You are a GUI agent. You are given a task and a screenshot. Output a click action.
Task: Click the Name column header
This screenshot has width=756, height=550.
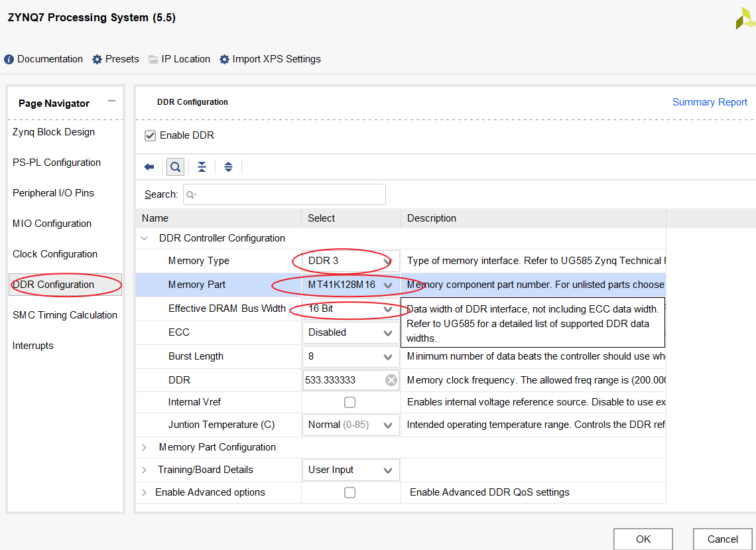(x=219, y=218)
